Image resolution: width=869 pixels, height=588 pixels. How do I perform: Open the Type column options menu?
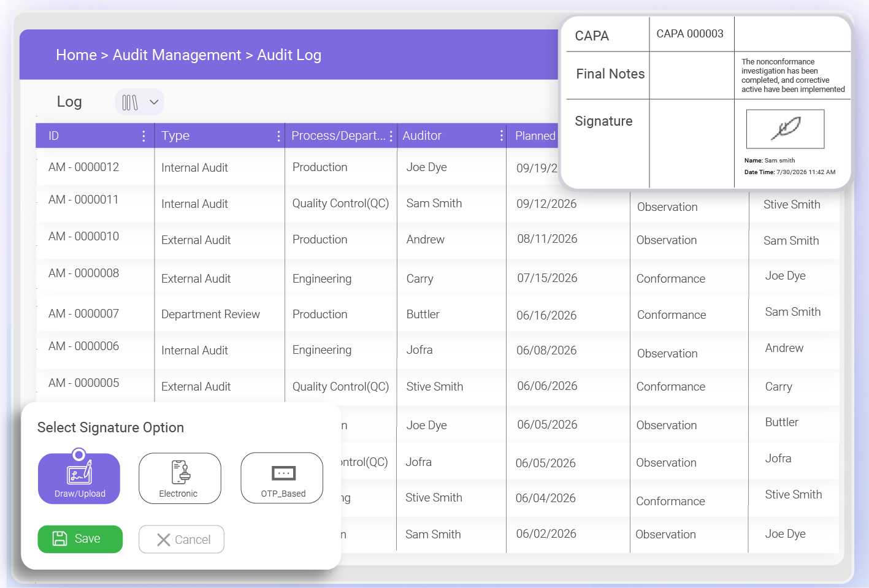point(278,136)
